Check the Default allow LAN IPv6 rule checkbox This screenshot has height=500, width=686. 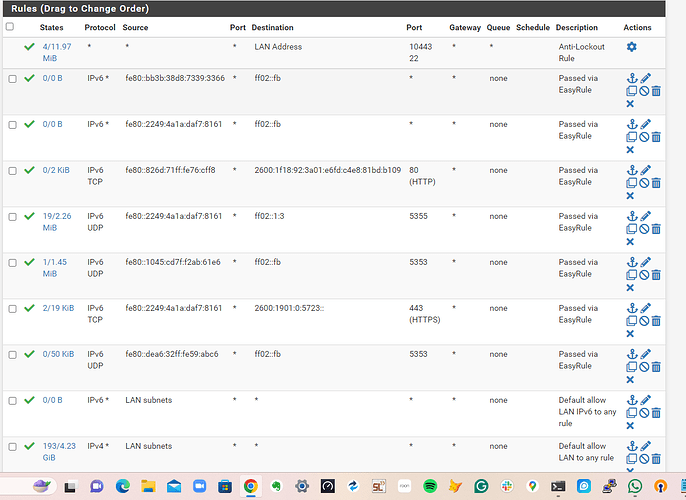[x=13, y=400]
